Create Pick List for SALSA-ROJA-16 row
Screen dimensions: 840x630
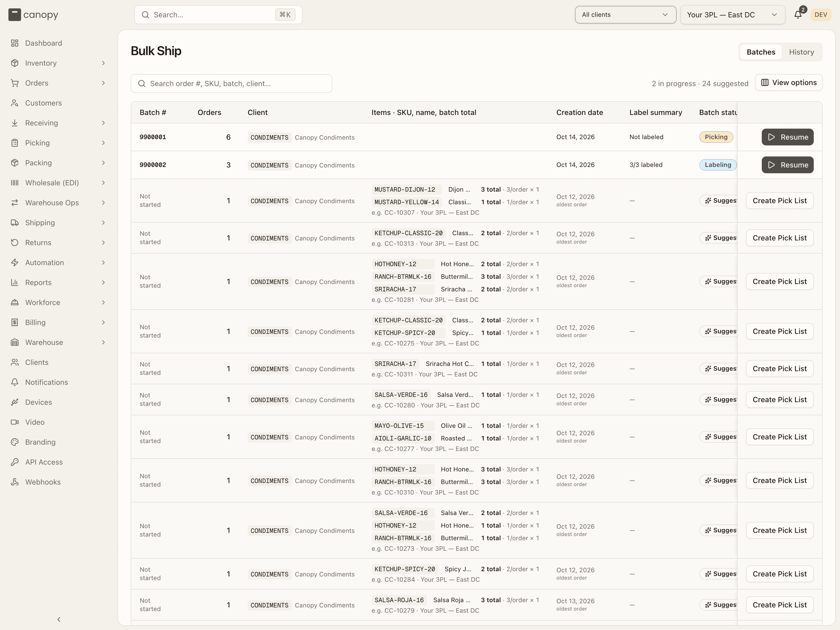[780, 605]
